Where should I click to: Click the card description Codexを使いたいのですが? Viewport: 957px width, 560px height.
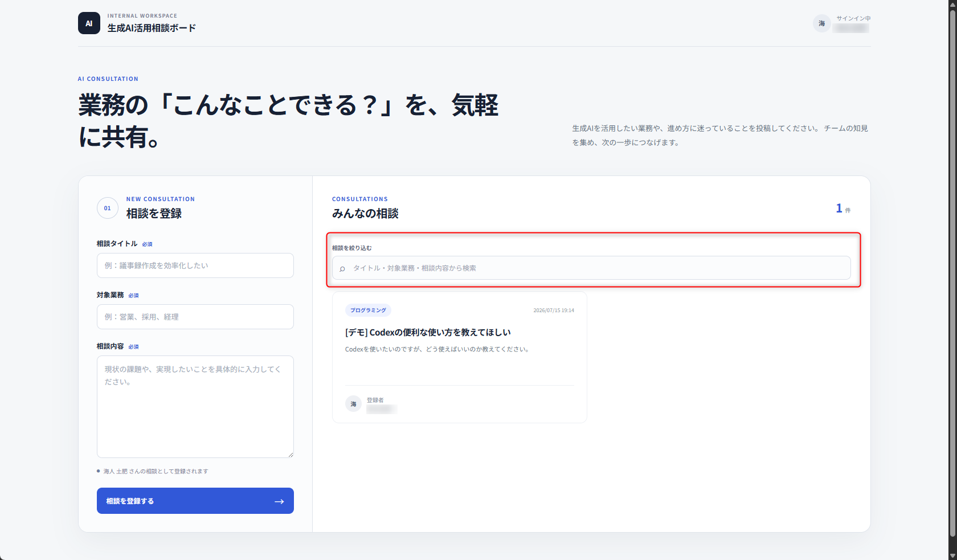[x=437, y=349]
